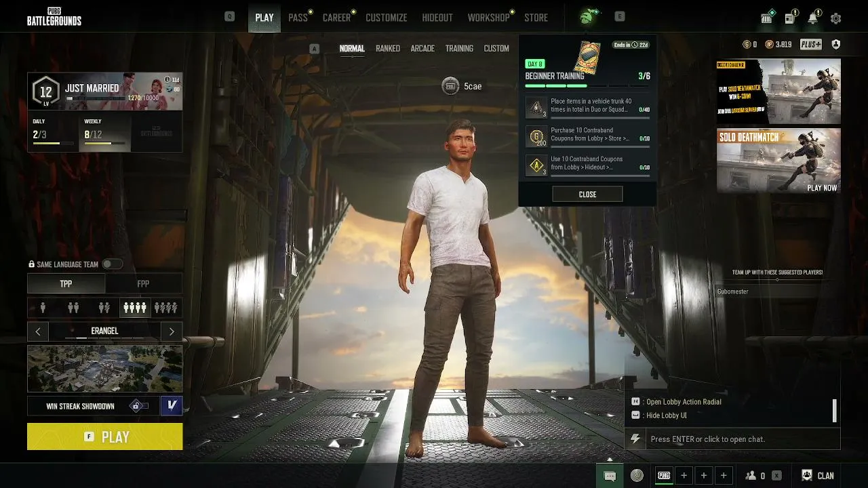Click the level 12 hexagon badge
Viewport: 868px width, 488px height.
(45, 91)
